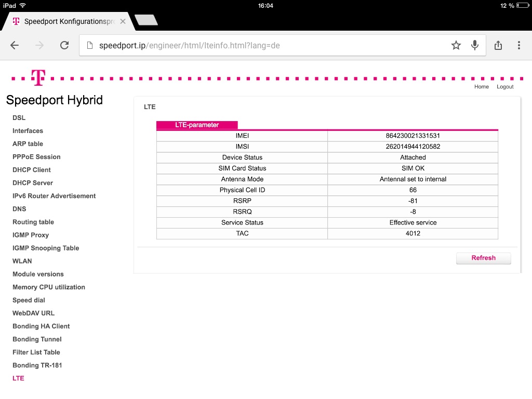Image resolution: width=532 pixels, height=399 pixels.
Task: Open the DHCP Server page
Action: click(x=33, y=183)
